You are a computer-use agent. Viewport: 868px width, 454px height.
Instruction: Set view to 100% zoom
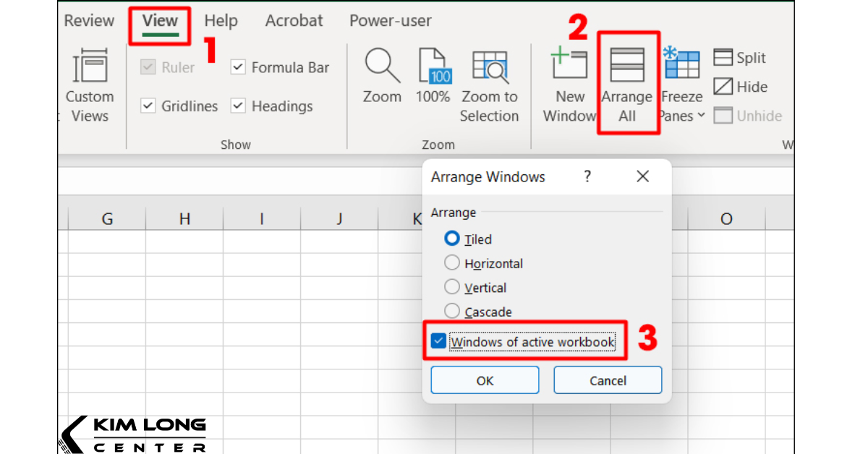click(433, 80)
